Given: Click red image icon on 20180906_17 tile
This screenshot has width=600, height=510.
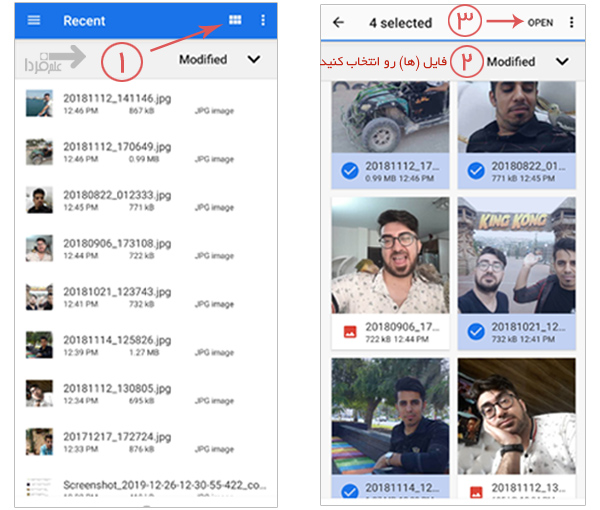Looking at the screenshot, I should point(350,331).
